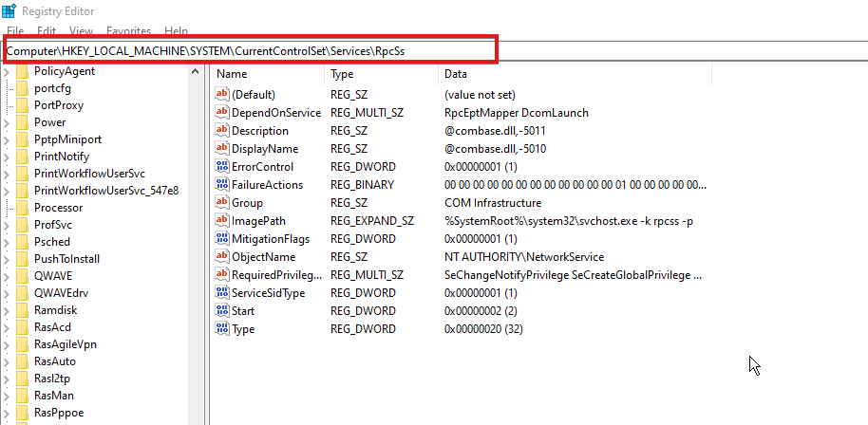Select the RasAgileVpn key
The image size is (868, 425).
point(66,344)
